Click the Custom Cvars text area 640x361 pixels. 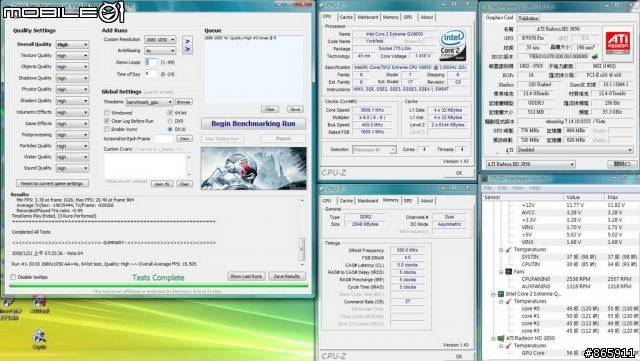pos(145,166)
